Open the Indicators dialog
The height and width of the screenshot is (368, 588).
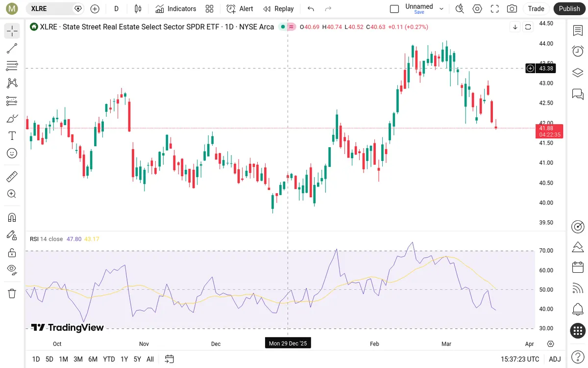176,9
